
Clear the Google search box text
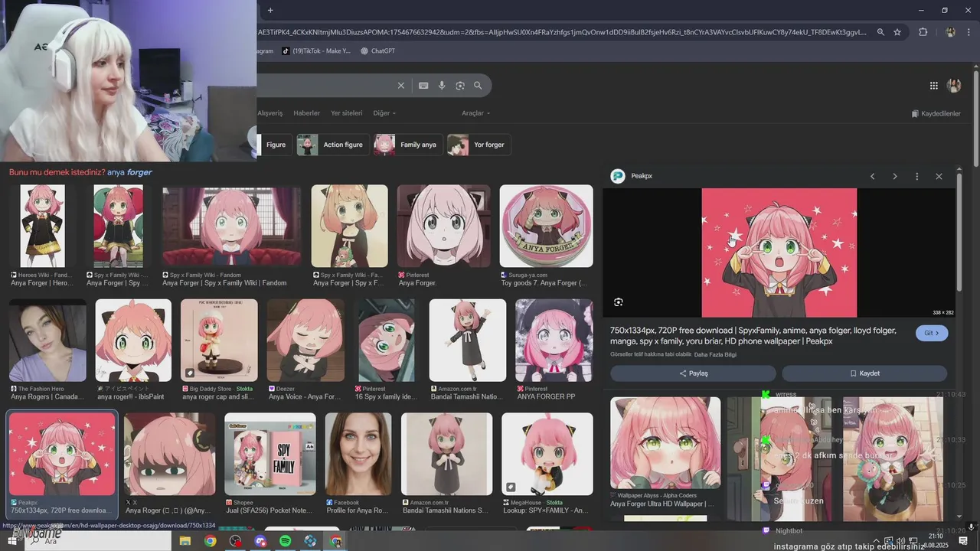tap(400, 86)
